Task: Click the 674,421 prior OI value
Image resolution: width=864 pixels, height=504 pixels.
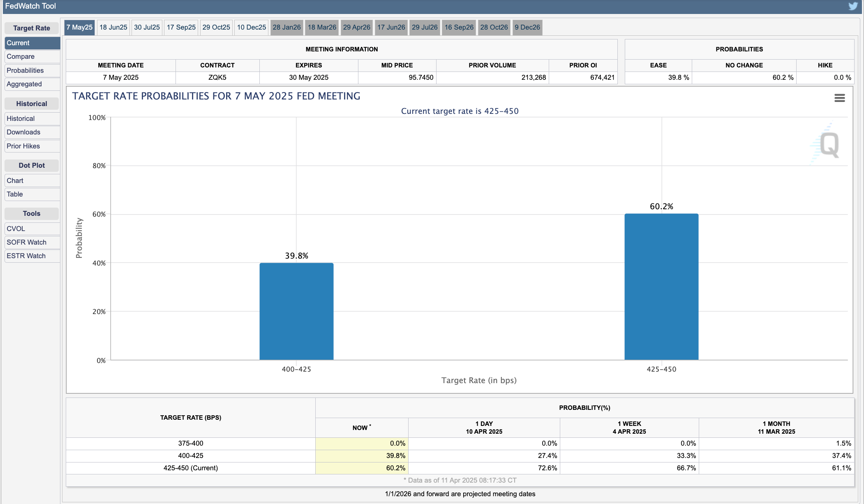Action: pyautogui.click(x=602, y=78)
